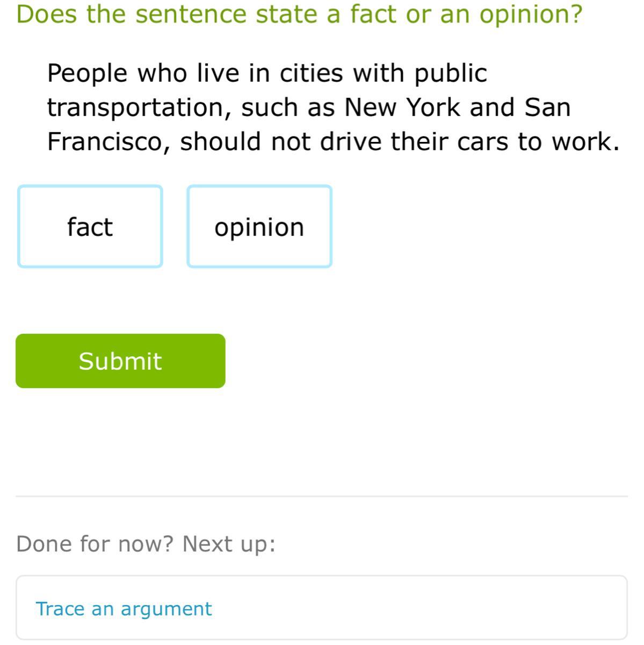
Task: Click the Next up suggestion box
Action: coord(322,607)
